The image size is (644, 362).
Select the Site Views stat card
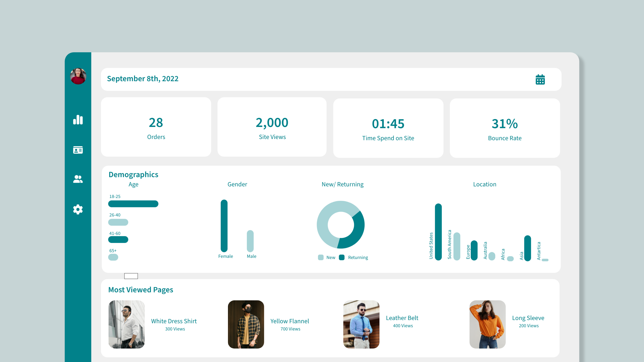272,127
